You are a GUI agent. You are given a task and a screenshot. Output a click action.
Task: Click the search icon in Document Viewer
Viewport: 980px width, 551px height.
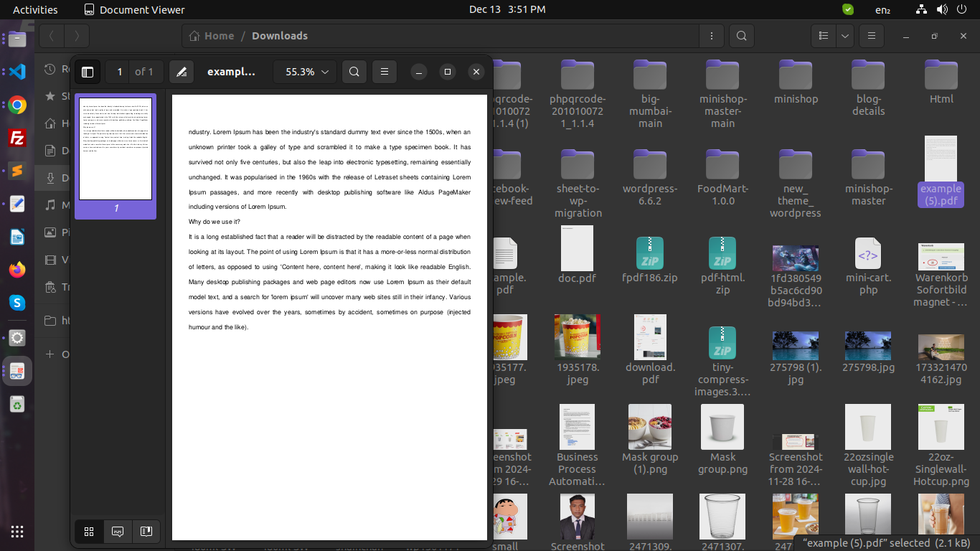coord(354,72)
